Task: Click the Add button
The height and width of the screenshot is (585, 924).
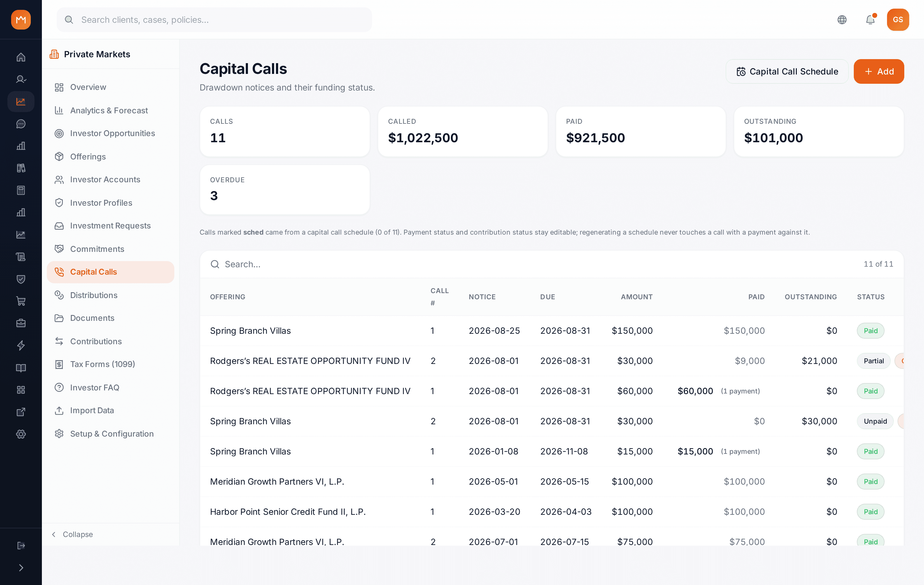Action: tap(879, 71)
